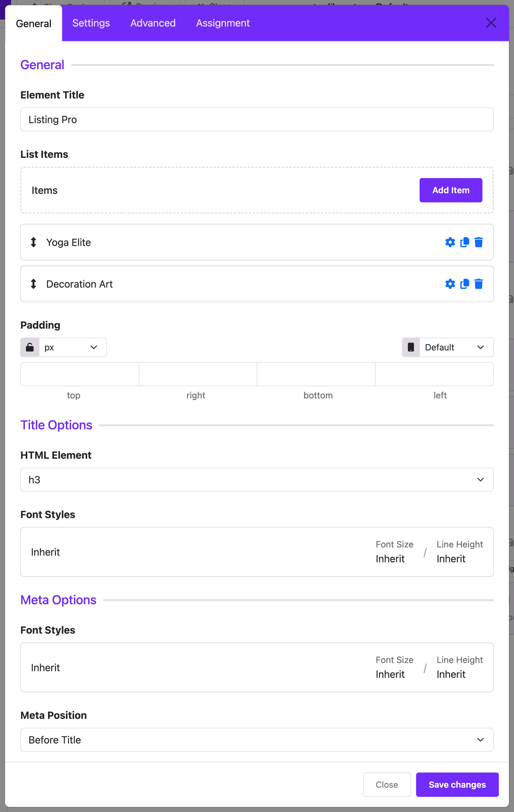
Task: Open settings gear for Decoration Art item
Action: click(x=450, y=284)
